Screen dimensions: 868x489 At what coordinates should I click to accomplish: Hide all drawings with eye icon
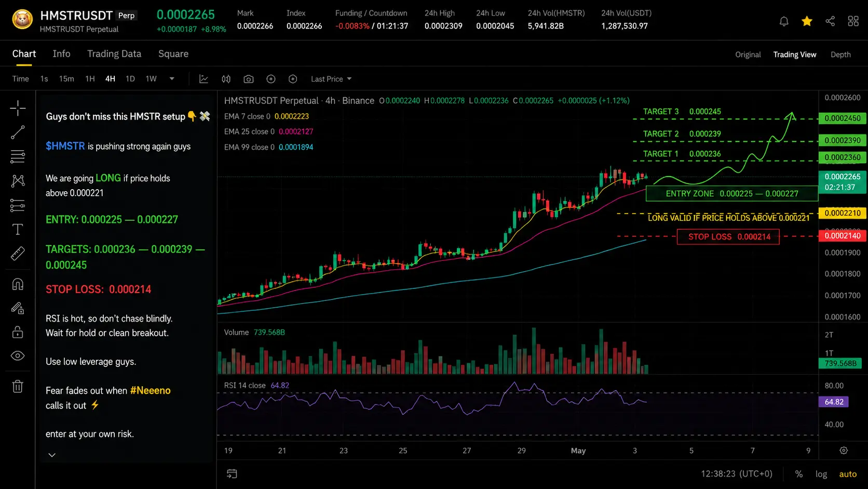(x=18, y=356)
